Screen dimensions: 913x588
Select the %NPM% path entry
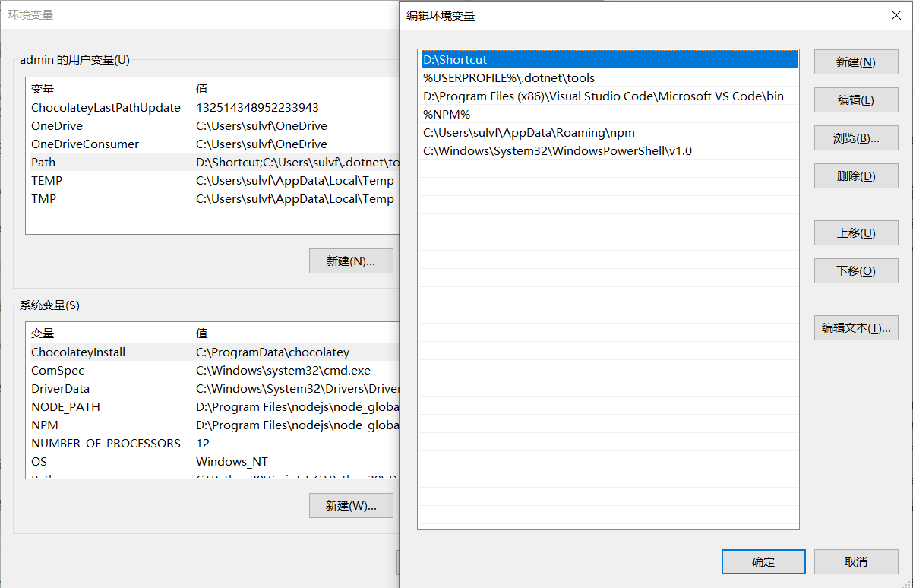[x=609, y=114]
